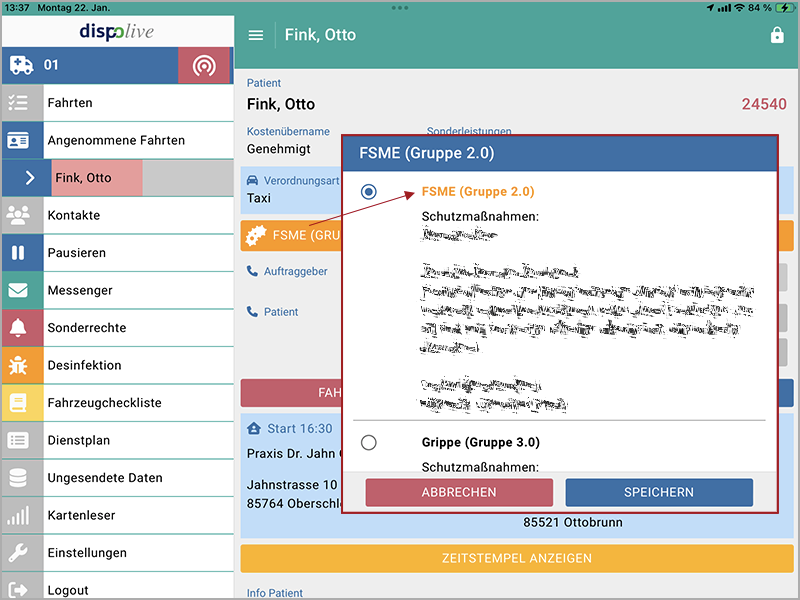Image resolution: width=800 pixels, height=600 pixels.
Task: Click the ambulance vehicle 01 icon
Action: click(21, 65)
